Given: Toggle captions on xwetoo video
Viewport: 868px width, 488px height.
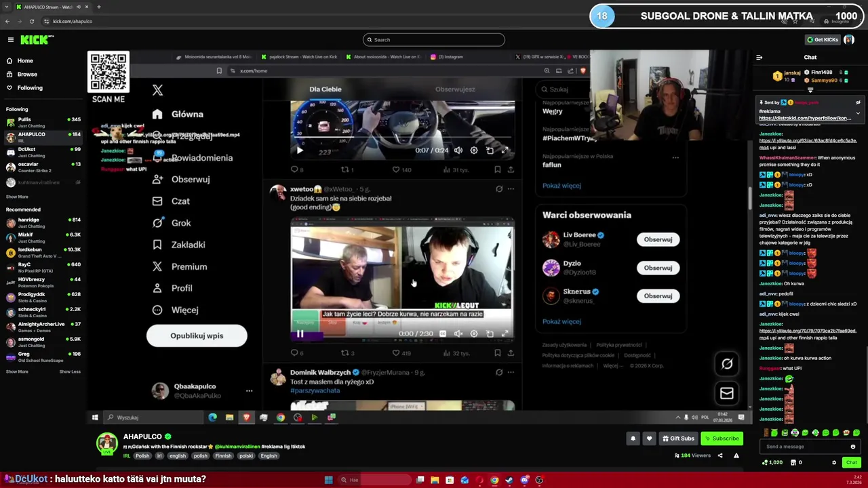Looking at the screenshot, I should [443, 333].
